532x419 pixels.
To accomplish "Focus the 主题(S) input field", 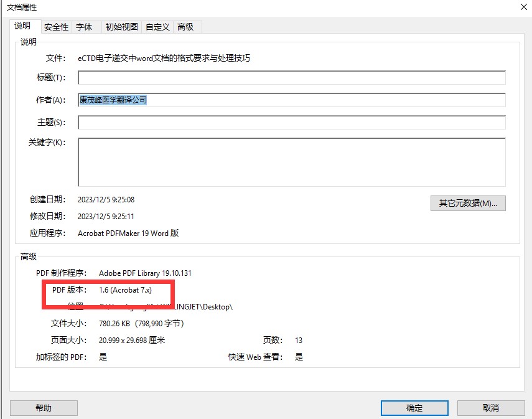I will [291, 123].
